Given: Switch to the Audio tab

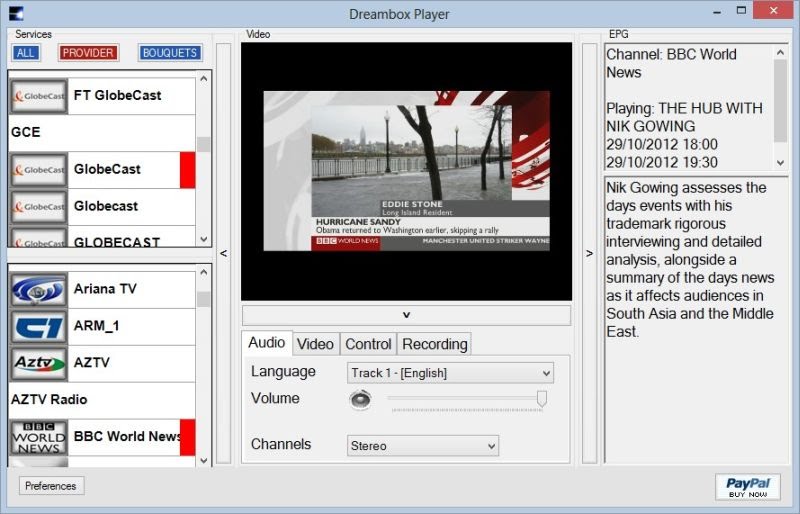Looking at the screenshot, I should (266, 342).
